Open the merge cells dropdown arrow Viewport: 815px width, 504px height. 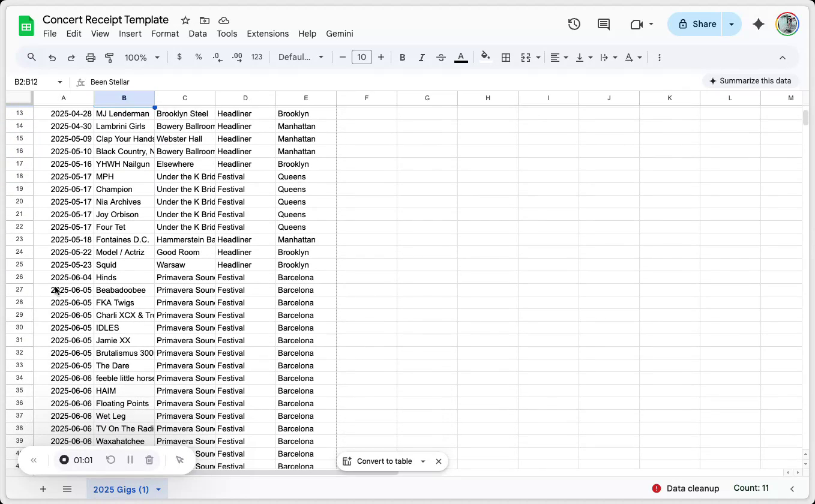coord(538,58)
